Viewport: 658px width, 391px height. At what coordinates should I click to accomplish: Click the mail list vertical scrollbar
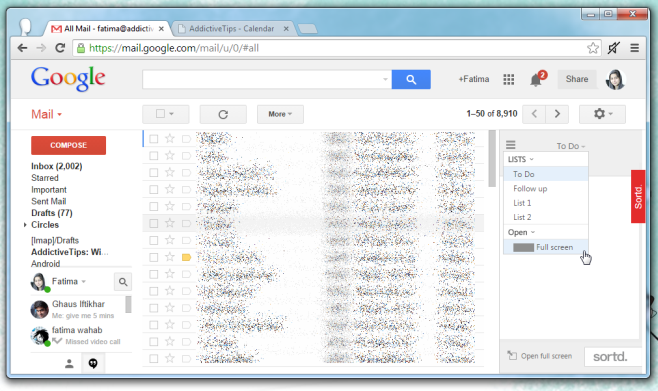(x=492, y=159)
